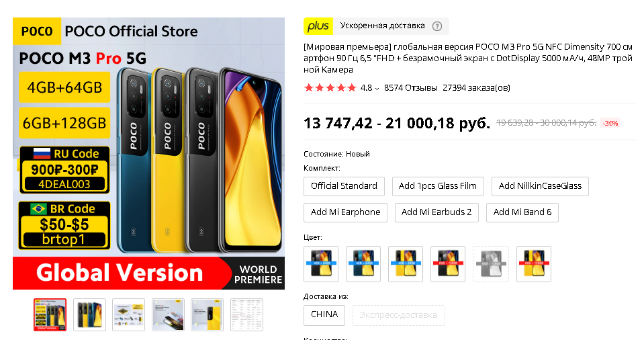
Task: Click the yellow plus delivery badge
Action: (x=318, y=26)
